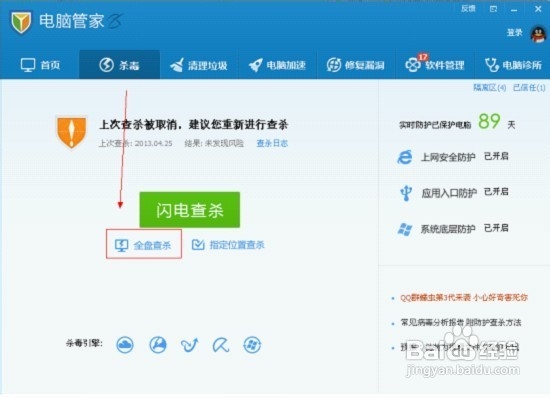Screen dimensions: 550x398
Task: Click the 89 protected days count
Action: 489,121
